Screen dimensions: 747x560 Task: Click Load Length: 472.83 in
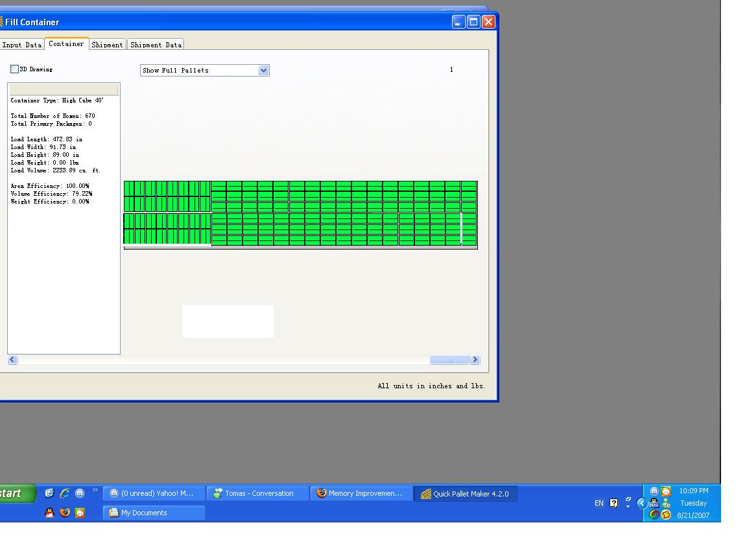tap(47, 139)
